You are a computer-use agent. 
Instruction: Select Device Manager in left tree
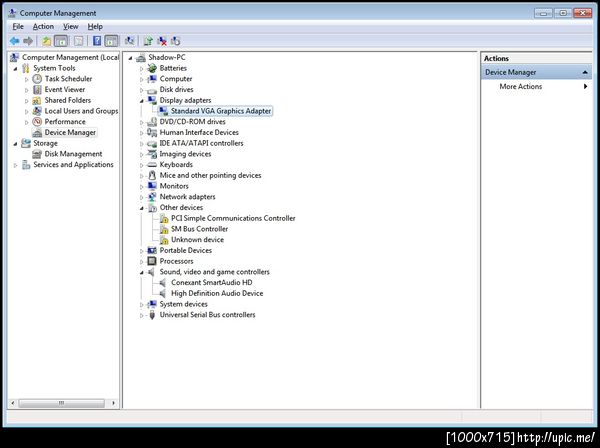tap(70, 132)
